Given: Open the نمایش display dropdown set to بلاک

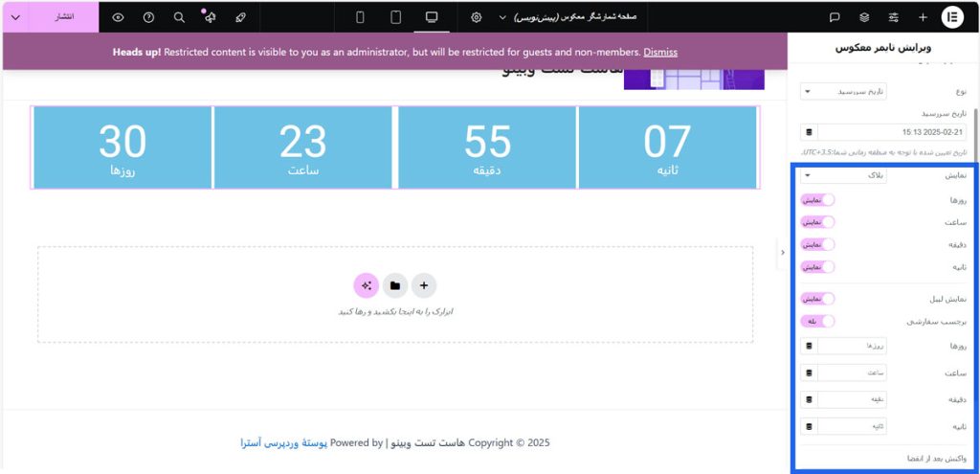Looking at the screenshot, I should [844, 175].
